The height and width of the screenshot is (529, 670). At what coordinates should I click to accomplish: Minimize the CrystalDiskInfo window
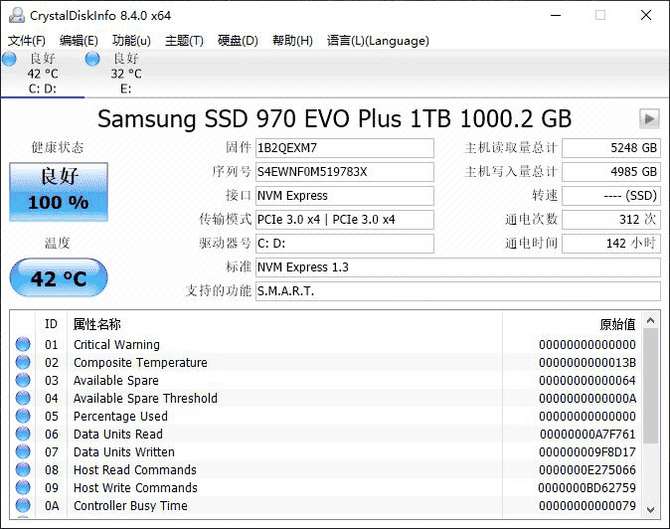[x=555, y=15]
